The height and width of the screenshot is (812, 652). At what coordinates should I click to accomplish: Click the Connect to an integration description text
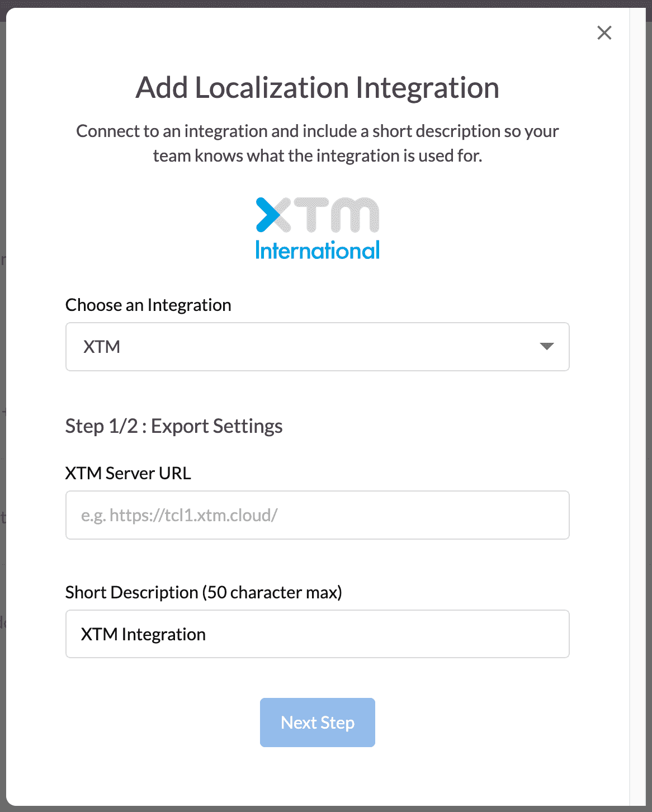click(318, 143)
